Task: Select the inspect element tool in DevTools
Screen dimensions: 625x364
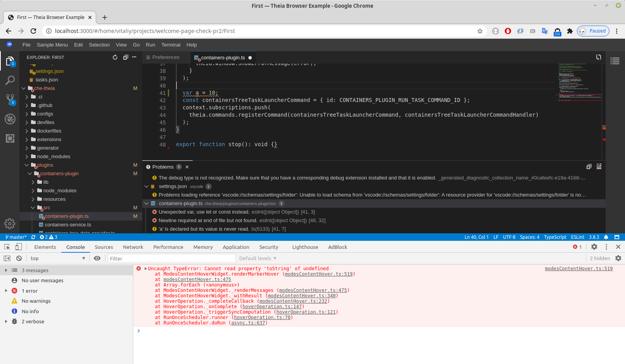Action: coord(7,247)
